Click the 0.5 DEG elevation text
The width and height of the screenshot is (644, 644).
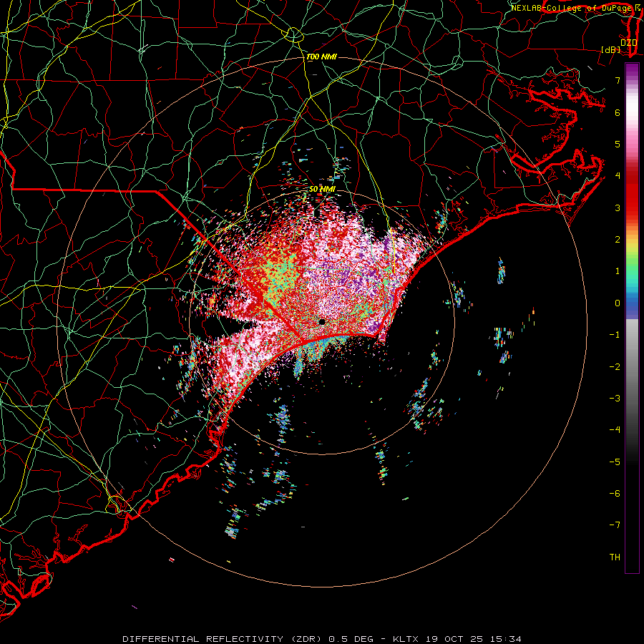coord(351,639)
